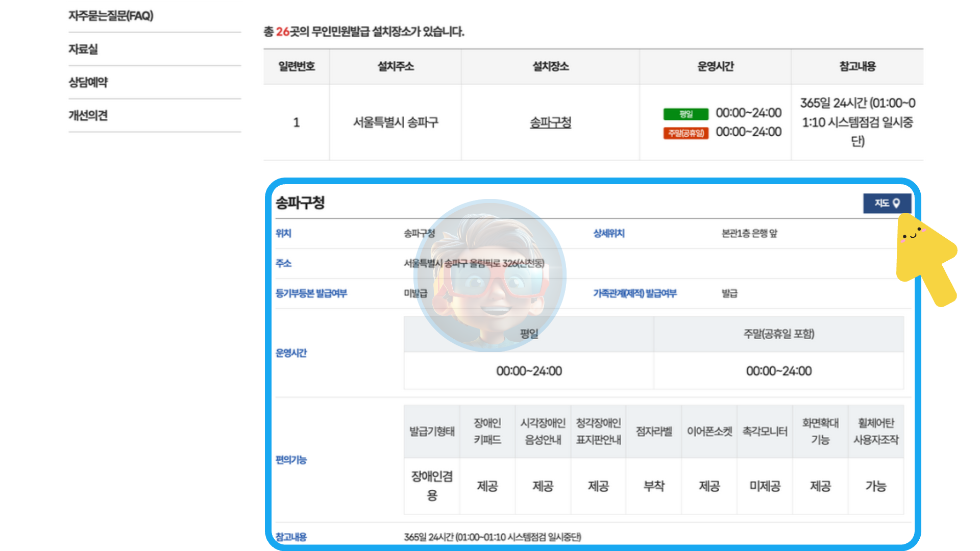Screen dimensions: 980x551
Task: Open 자주묻는질문(FAQ) menu item
Action: click(x=111, y=16)
